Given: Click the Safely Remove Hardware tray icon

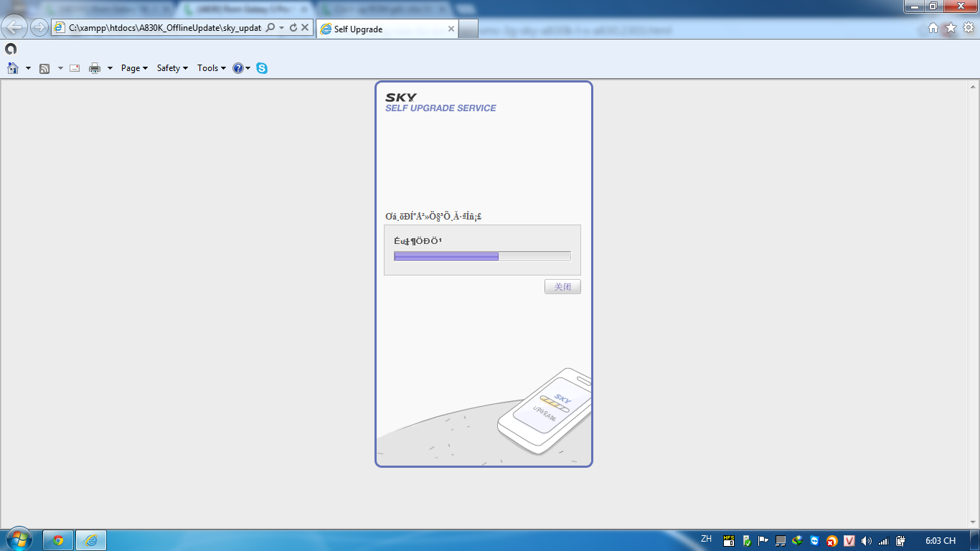Looking at the screenshot, I should tap(747, 541).
